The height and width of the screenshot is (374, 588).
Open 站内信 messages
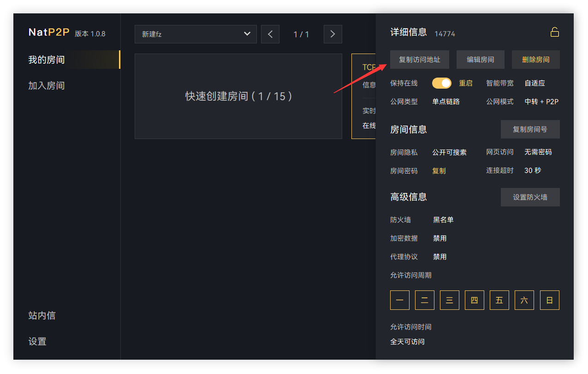tap(42, 316)
